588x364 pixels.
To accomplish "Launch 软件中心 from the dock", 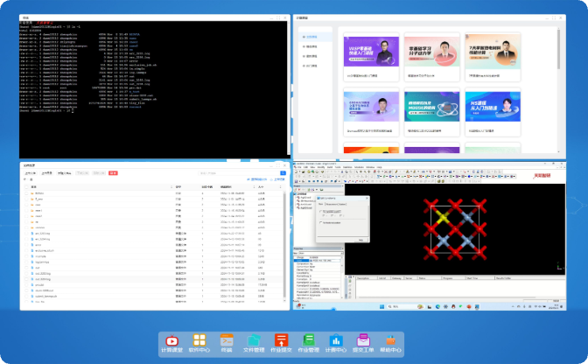I will click(x=199, y=341).
